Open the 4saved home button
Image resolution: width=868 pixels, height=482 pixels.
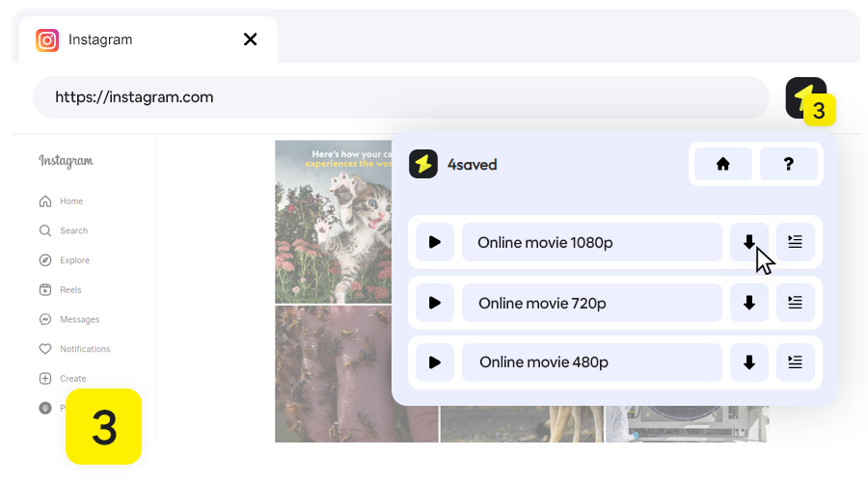(722, 164)
